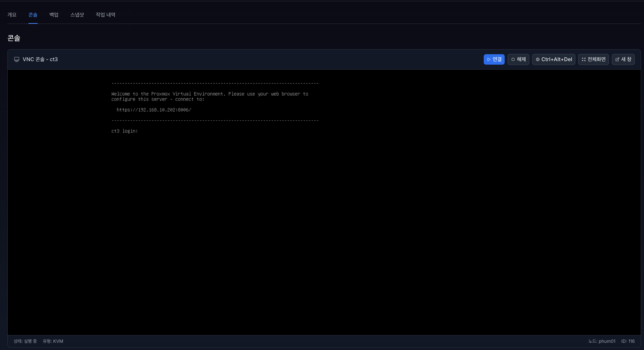Viewport: 644px width, 350px height.
Task: Click the expand arrows icon for 전체화면
Action: click(x=584, y=59)
